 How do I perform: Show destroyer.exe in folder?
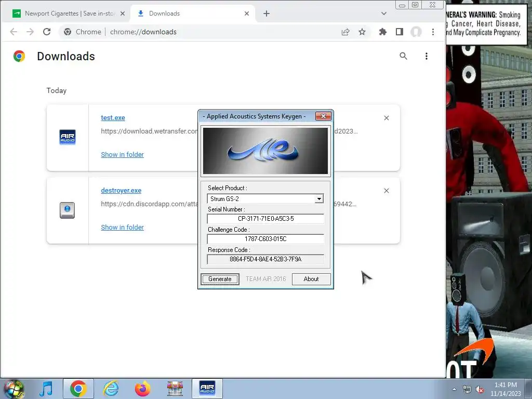point(123,228)
